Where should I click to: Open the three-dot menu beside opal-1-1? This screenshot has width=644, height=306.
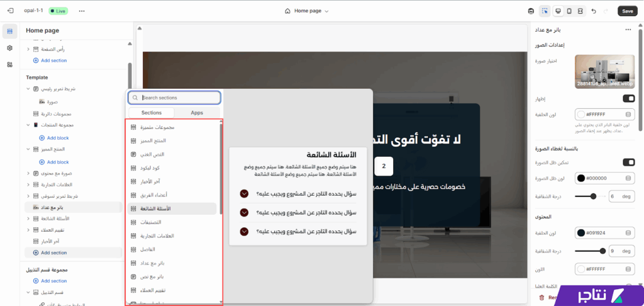click(82, 11)
